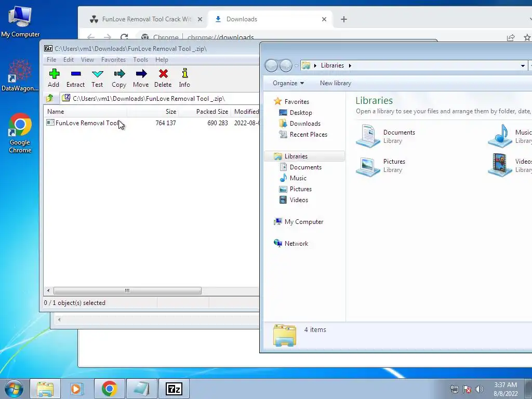Image resolution: width=532 pixels, height=399 pixels.
Task: Switch to Chrome from the taskbar
Action: (x=109, y=389)
